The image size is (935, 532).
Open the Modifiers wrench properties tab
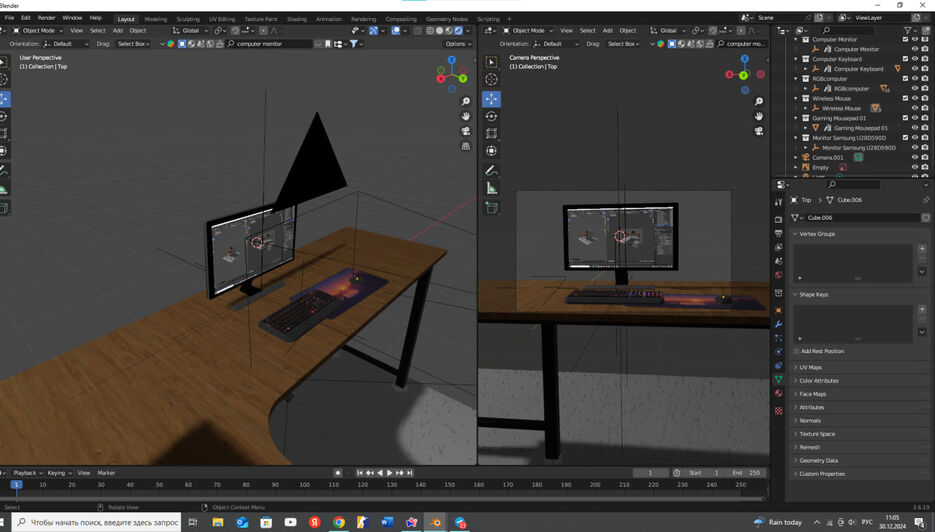tap(779, 324)
